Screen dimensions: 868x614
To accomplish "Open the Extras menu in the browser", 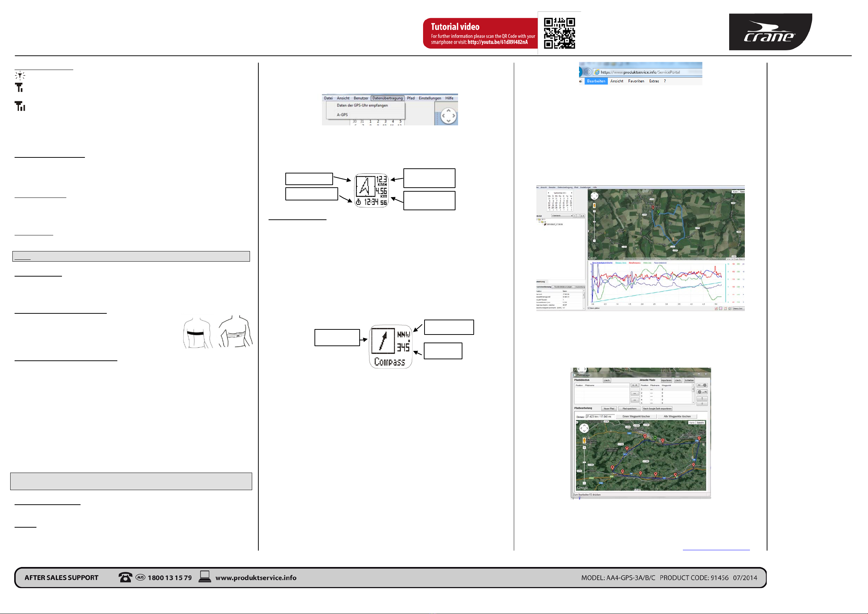I will tap(654, 81).
